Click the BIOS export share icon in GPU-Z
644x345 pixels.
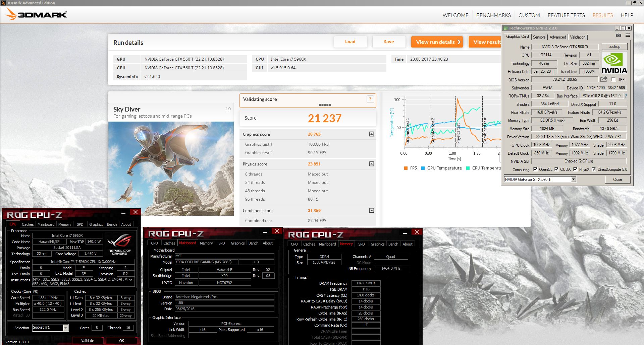coord(604,79)
